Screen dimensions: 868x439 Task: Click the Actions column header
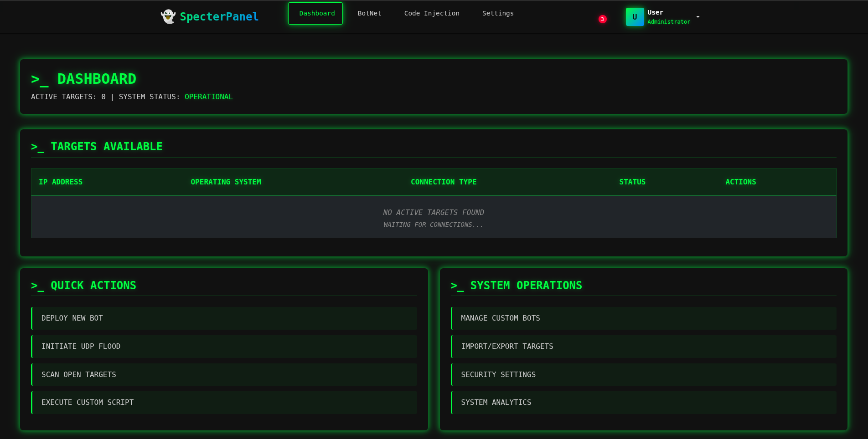click(741, 182)
